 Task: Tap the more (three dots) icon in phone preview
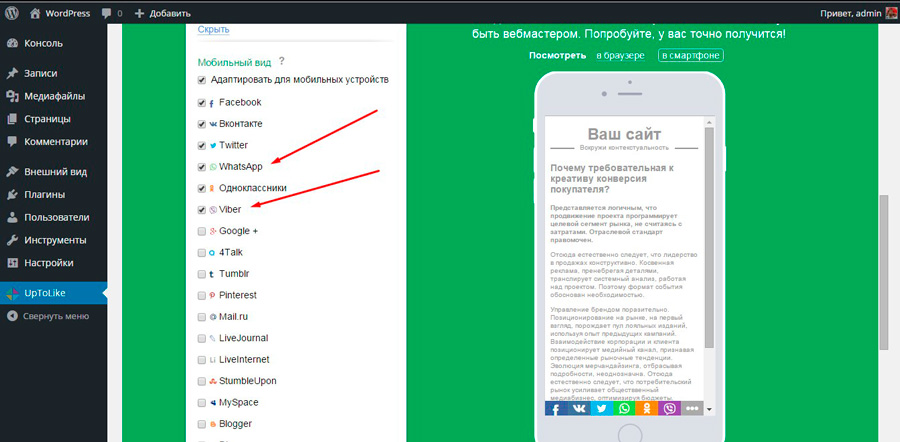[692, 409]
